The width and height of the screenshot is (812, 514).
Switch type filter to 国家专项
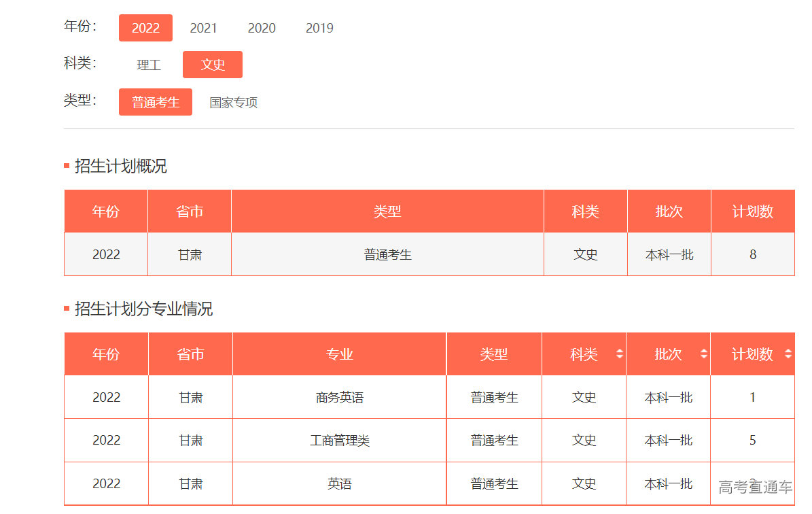[234, 103]
